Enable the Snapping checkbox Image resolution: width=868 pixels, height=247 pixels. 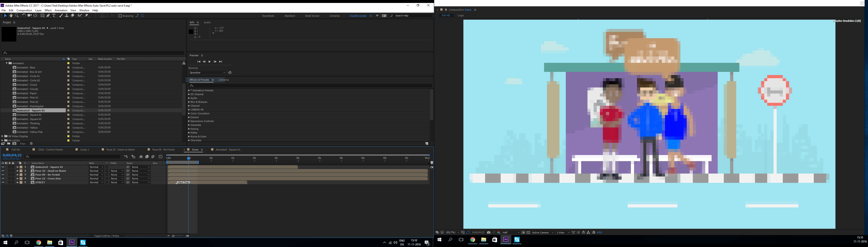[120, 16]
